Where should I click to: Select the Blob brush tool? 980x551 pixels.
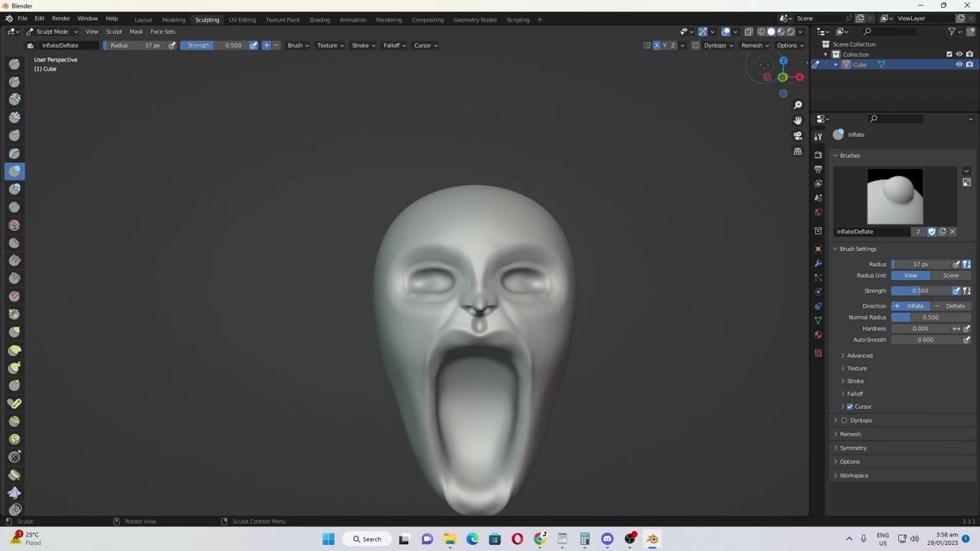tap(15, 188)
